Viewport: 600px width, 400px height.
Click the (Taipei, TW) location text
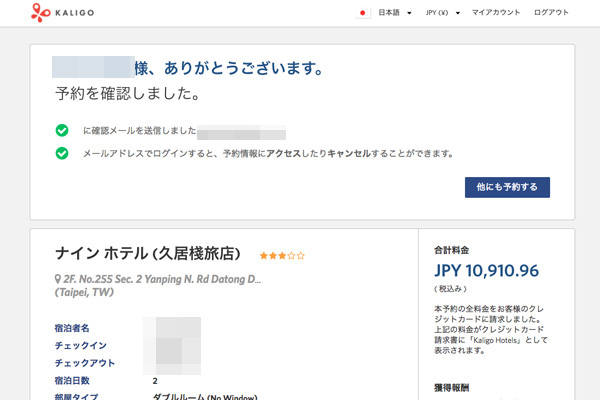tap(84, 292)
